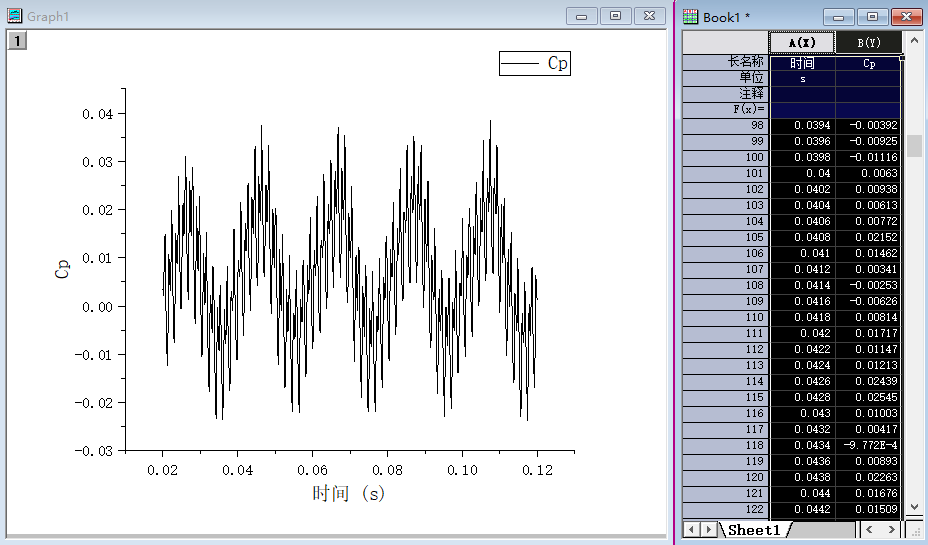This screenshot has height=545, width=928.
Task: Click the vertical scrollbar thumb in Book1
Action: pos(914,146)
